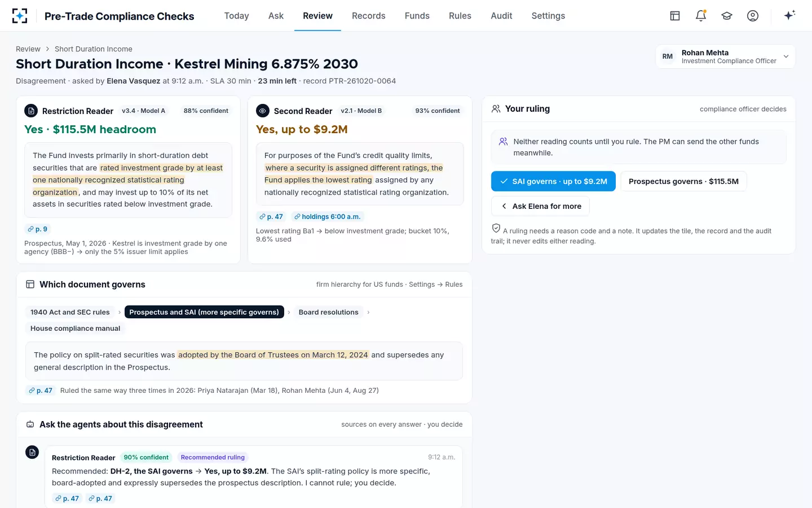Image resolution: width=812 pixels, height=508 pixels.
Task: Click 90% confident badge in chat
Action: pyautogui.click(x=146, y=457)
